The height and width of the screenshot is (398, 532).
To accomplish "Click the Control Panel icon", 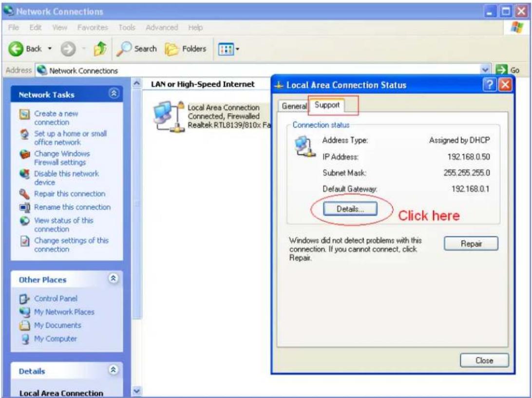I will (24, 299).
